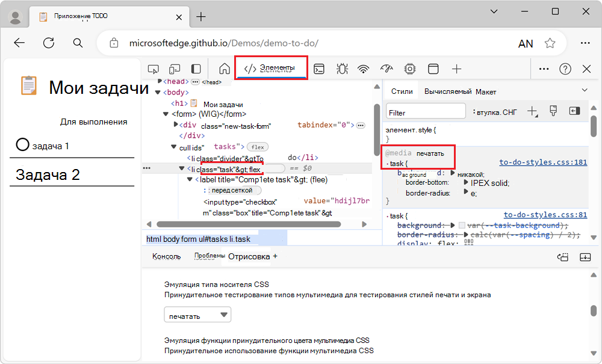602x364 pixels.
Task: Click the browser address bar URL
Action: tap(223, 43)
